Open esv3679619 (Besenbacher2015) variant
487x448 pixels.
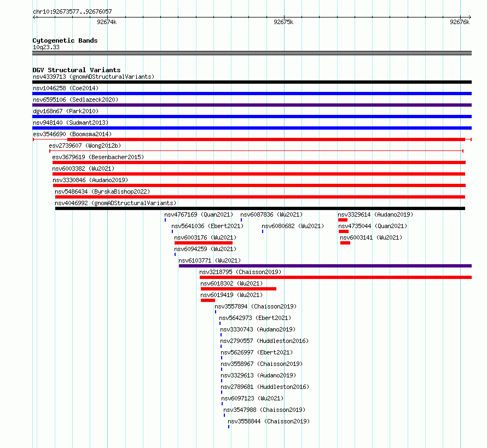[x=98, y=157]
